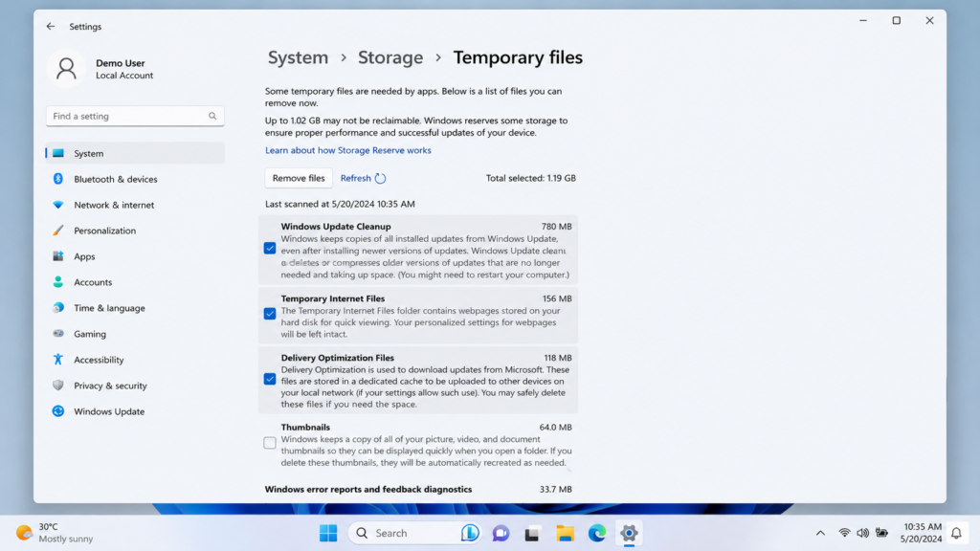Click the refresh spinner icon beside Refresh
The image size is (980, 551).
(381, 178)
